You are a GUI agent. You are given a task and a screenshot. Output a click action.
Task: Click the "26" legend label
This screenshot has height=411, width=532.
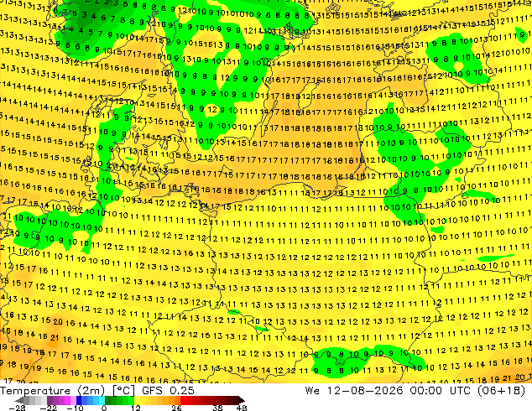[176, 408]
